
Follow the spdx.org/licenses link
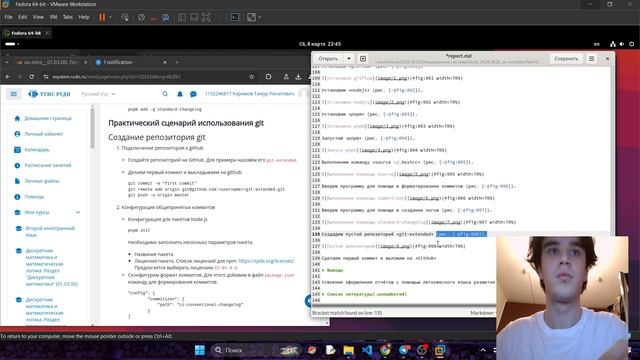click(266, 261)
